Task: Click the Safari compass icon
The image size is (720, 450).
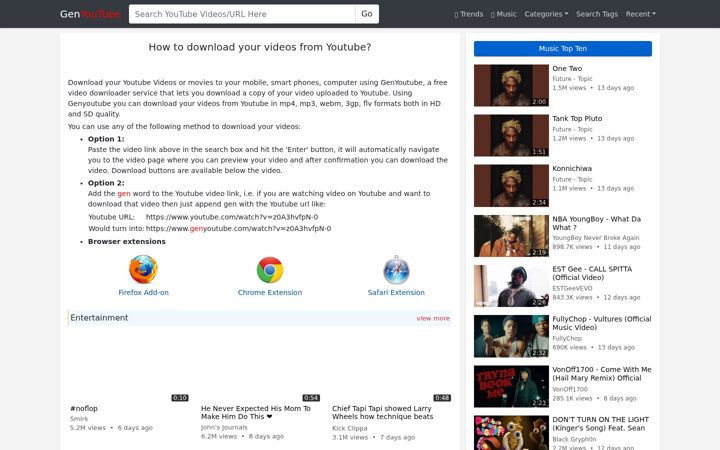Action: [396, 270]
